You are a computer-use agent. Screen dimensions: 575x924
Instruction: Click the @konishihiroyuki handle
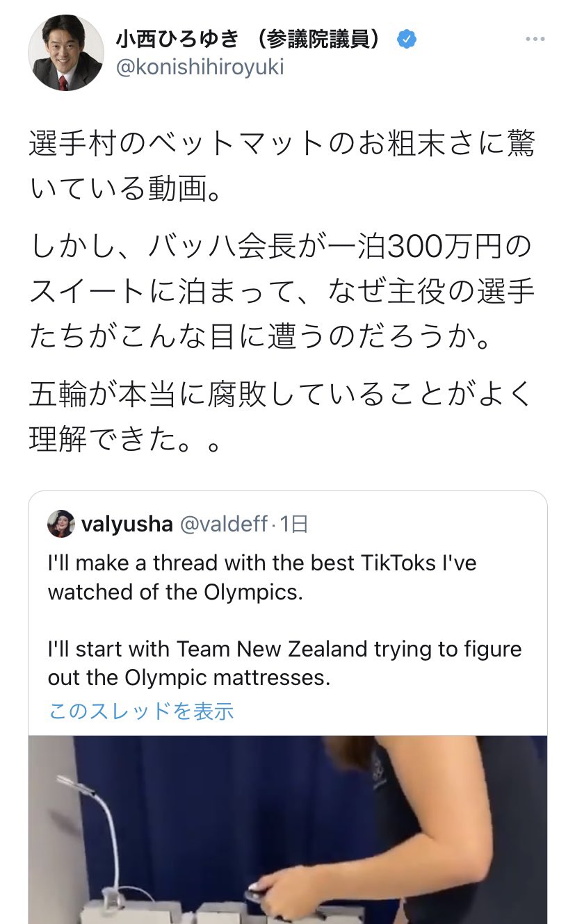pyautogui.click(x=199, y=68)
